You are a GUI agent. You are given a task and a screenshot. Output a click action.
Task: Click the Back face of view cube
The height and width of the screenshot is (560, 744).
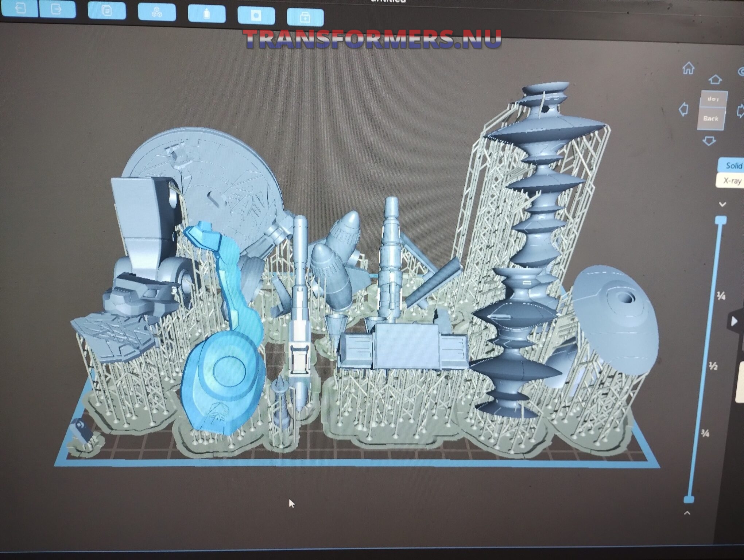click(x=710, y=118)
